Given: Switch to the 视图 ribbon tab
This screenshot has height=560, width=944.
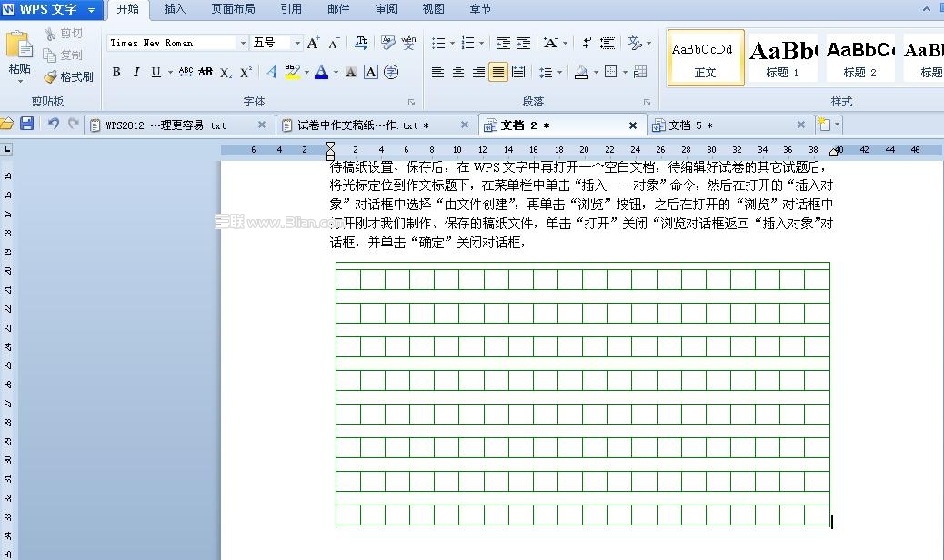Looking at the screenshot, I should click(x=434, y=9).
